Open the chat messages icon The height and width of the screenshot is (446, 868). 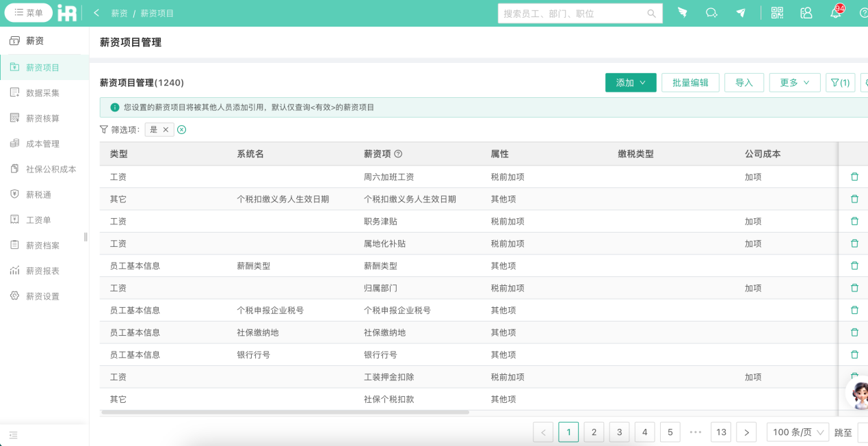[x=711, y=12]
